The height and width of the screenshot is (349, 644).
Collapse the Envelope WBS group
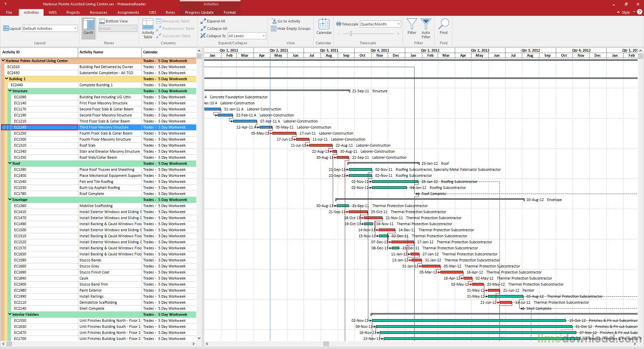tap(10, 200)
